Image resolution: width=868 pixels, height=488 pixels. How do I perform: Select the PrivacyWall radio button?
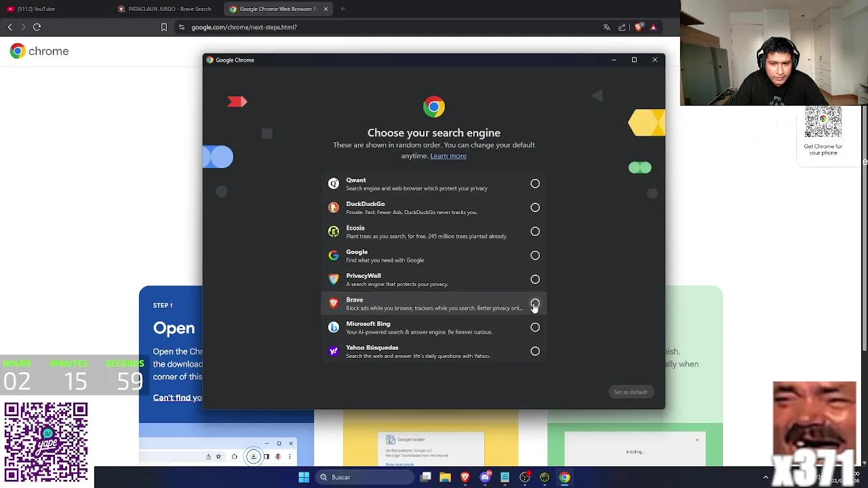(x=535, y=279)
